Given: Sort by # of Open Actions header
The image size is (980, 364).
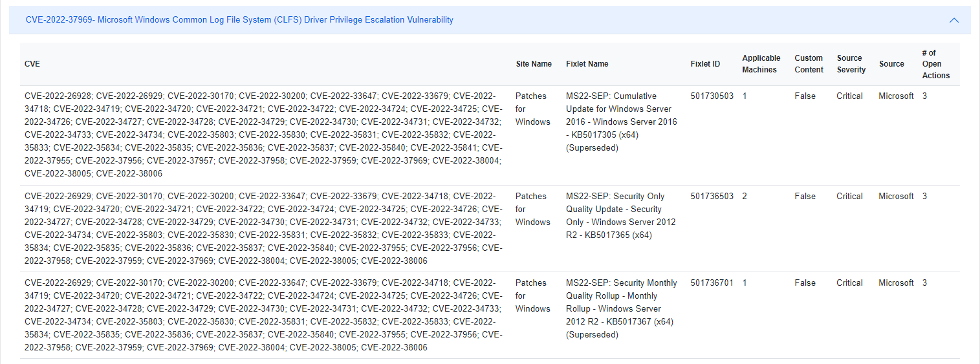Looking at the screenshot, I should tap(935, 64).
